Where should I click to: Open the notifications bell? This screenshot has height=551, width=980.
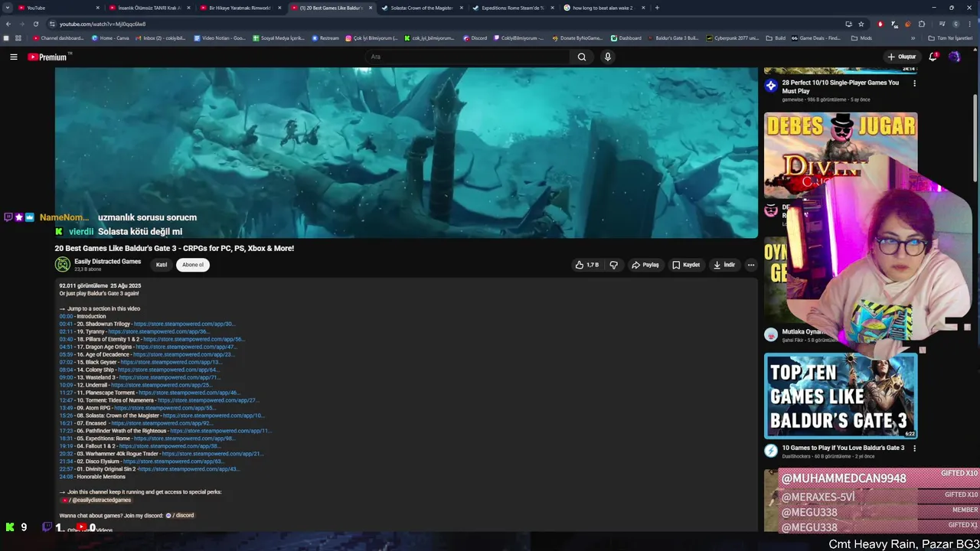coord(933,57)
